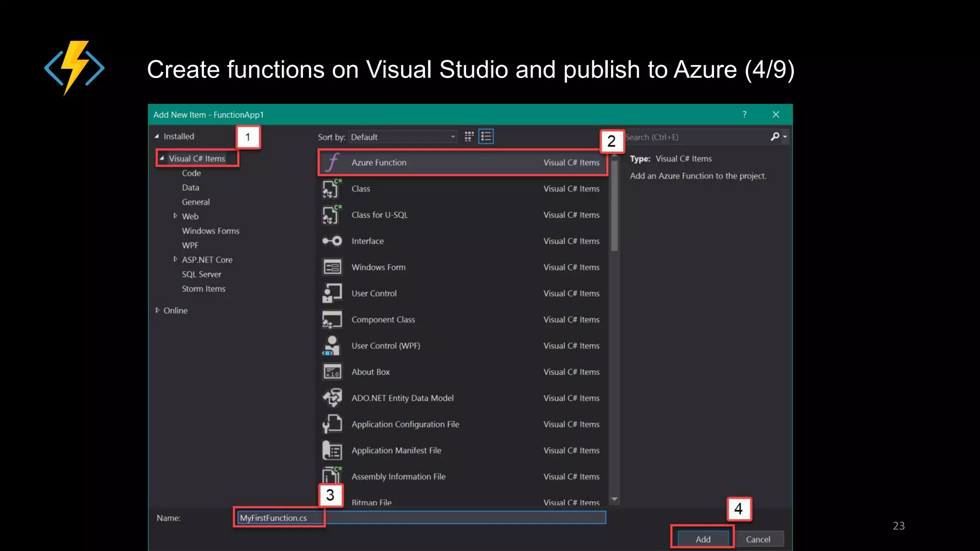Select the Visual C# Items category
Image resolution: width=980 pixels, height=551 pixels.
coord(197,158)
